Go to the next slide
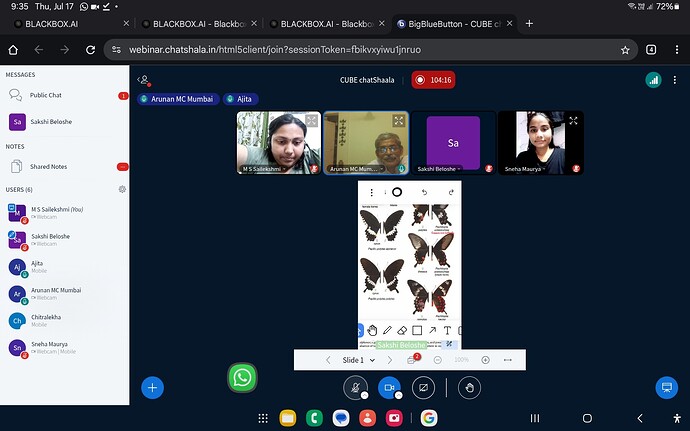Screen dimensions: 690x431 pyautogui.click(x=389, y=360)
